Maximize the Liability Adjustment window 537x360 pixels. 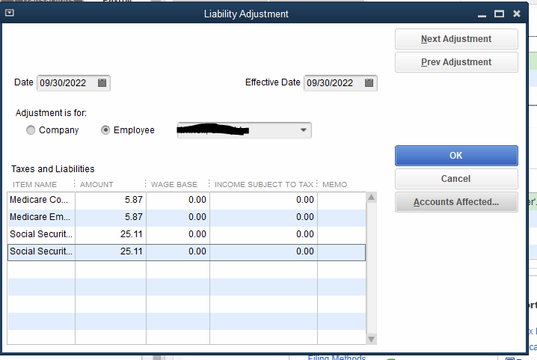point(499,14)
